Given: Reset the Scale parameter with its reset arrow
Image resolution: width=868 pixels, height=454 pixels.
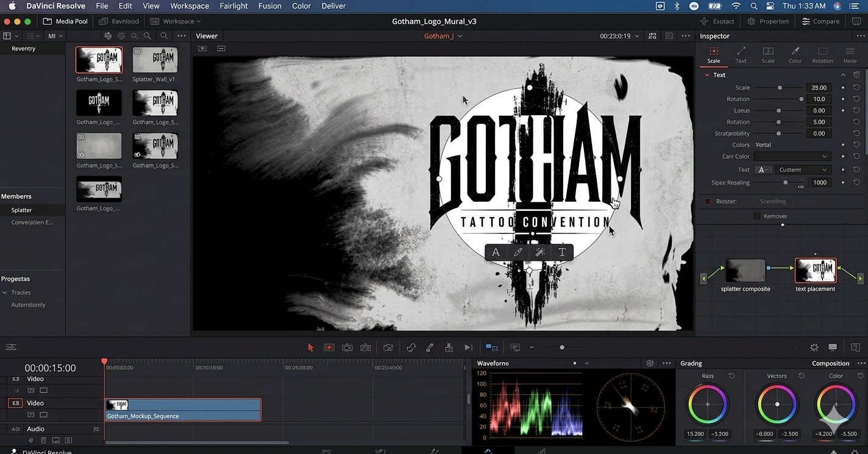Looking at the screenshot, I should (x=856, y=88).
